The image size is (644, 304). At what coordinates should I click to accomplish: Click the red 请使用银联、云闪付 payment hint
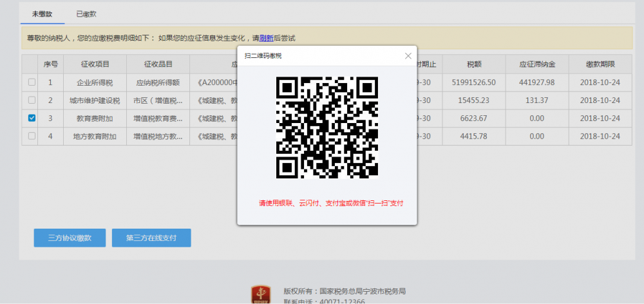pyautogui.click(x=331, y=203)
